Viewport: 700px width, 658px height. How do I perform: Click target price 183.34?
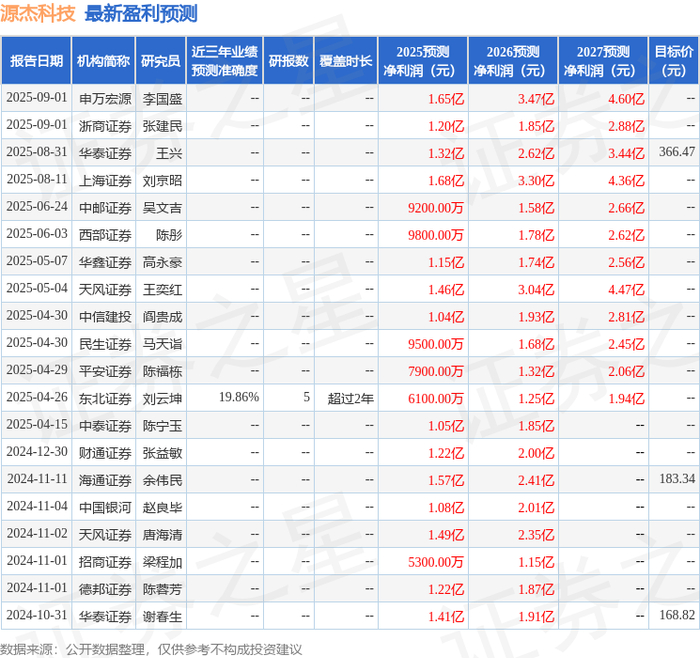[x=677, y=479]
